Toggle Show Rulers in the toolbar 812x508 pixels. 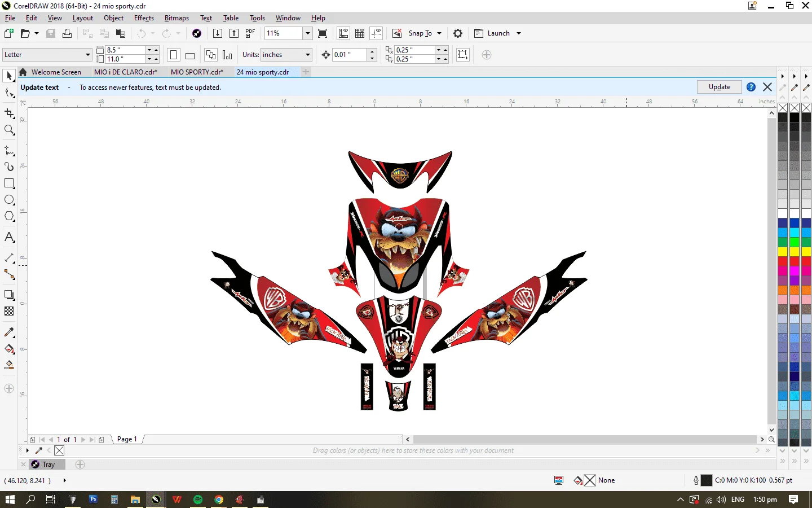pos(343,33)
